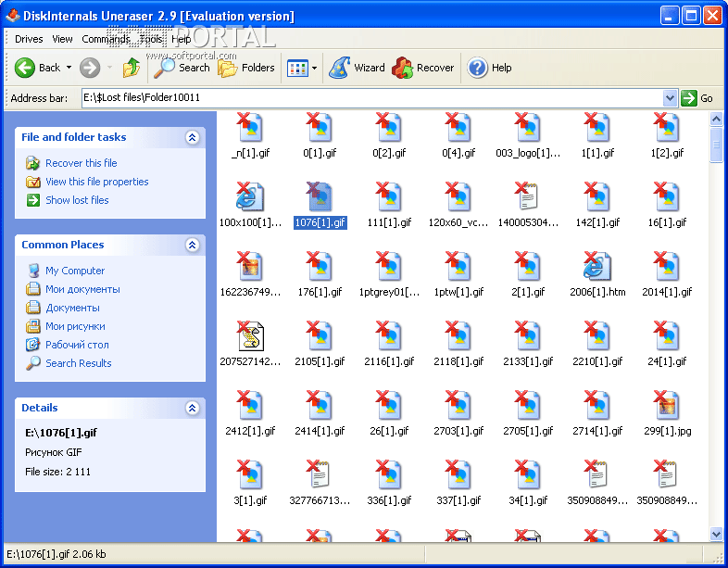This screenshot has height=568, width=728.
Task: Open the Tools menu
Action: point(151,39)
